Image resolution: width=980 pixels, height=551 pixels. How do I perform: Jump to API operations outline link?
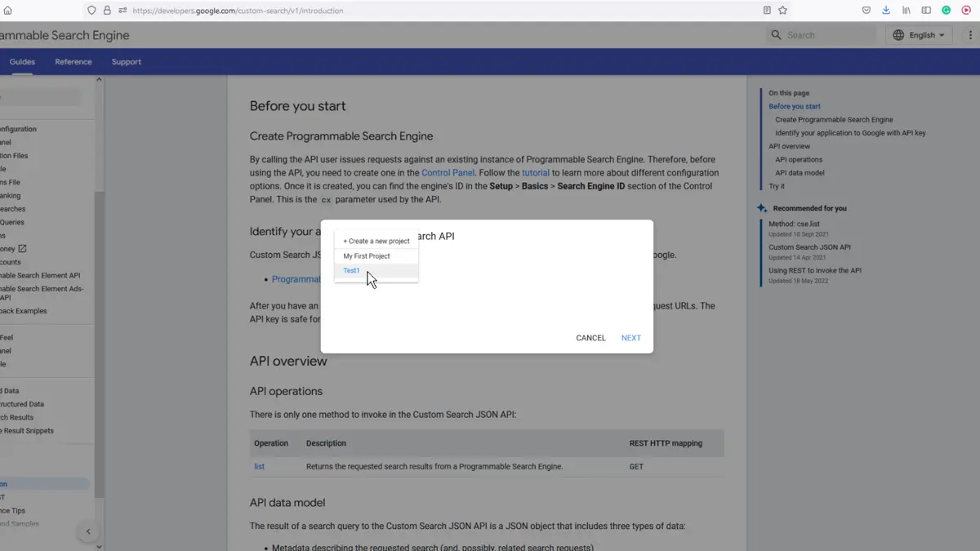point(799,160)
